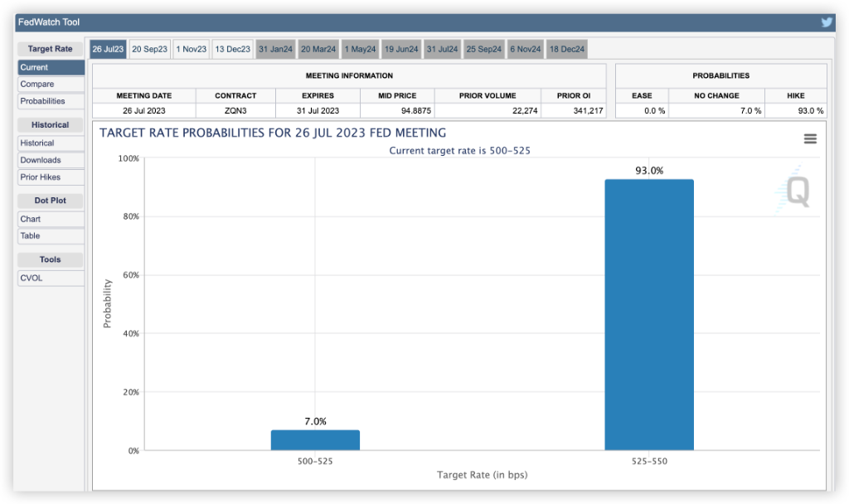Screen dimensions: 849x504
Task: Open the Downloads section
Action: [x=51, y=160]
